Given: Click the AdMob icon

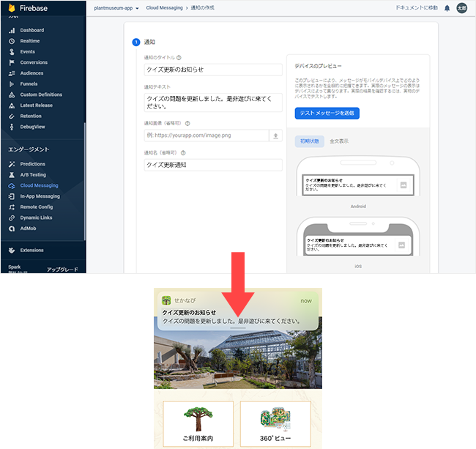Looking at the screenshot, I should [x=12, y=229].
